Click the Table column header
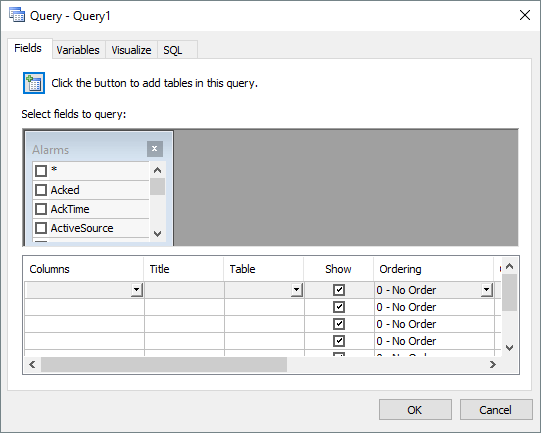The image size is (541, 433). [264, 269]
